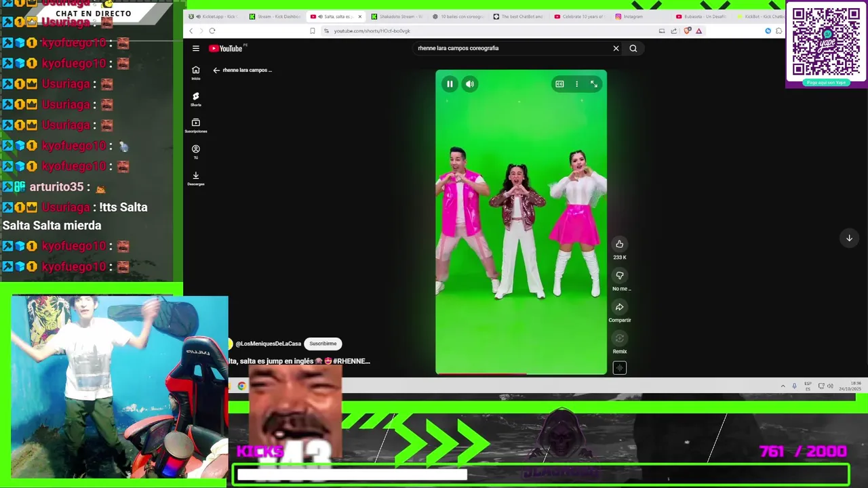The height and width of the screenshot is (488, 868).
Task: Switch to the Stream - Kick Dashboard tab
Action: coord(275,16)
